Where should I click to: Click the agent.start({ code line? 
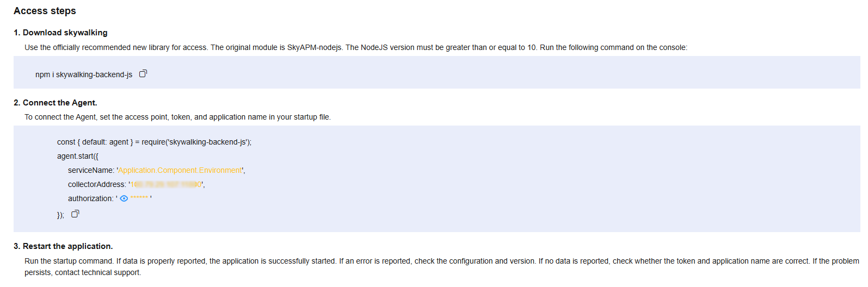click(78, 156)
